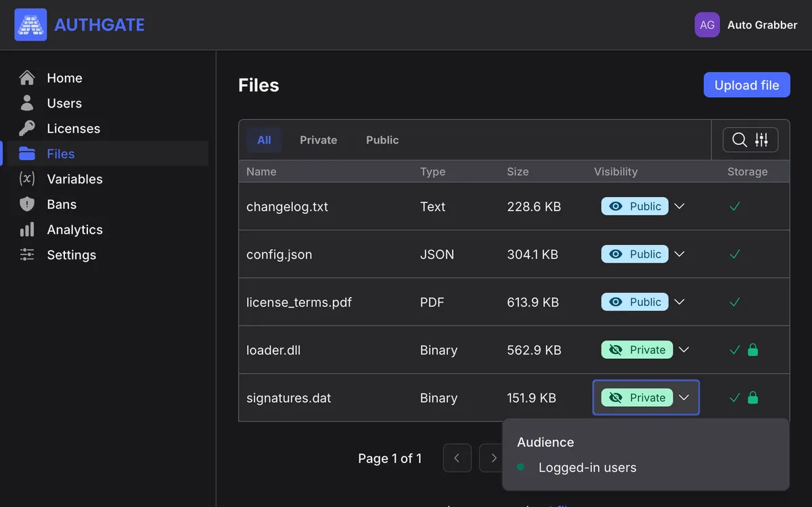Image resolution: width=812 pixels, height=507 pixels.
Task: Open the filter adjustment sliders control
Action: click(x=761, y=139)
